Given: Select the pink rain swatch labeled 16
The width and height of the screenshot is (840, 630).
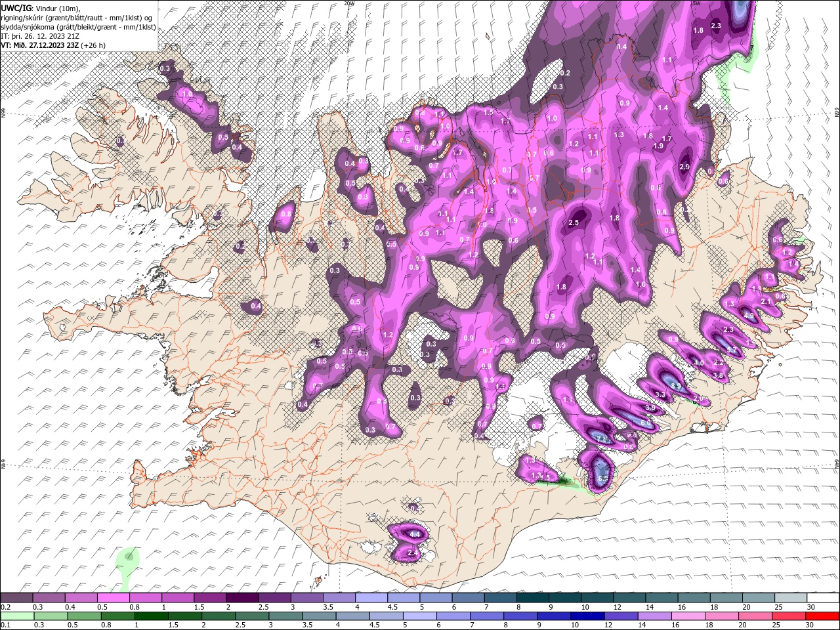Looking at the screenshot, I should click(688, 617).
